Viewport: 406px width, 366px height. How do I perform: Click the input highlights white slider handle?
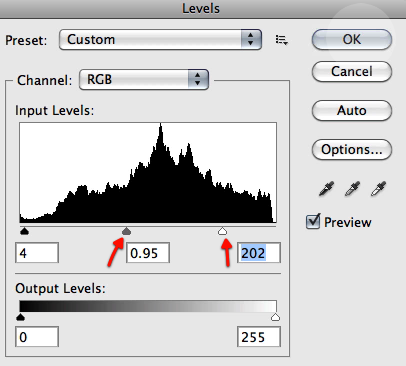[222, 231]
